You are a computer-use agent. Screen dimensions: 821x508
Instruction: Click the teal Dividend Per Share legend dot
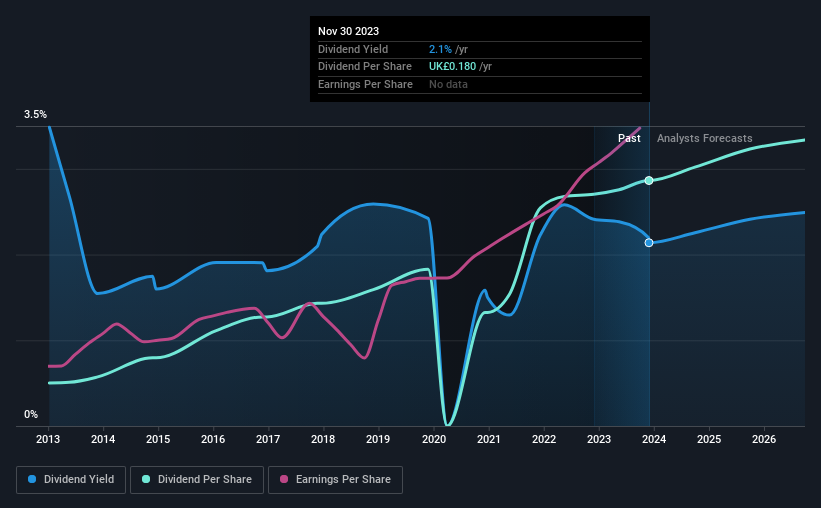(x=146, y=479)
